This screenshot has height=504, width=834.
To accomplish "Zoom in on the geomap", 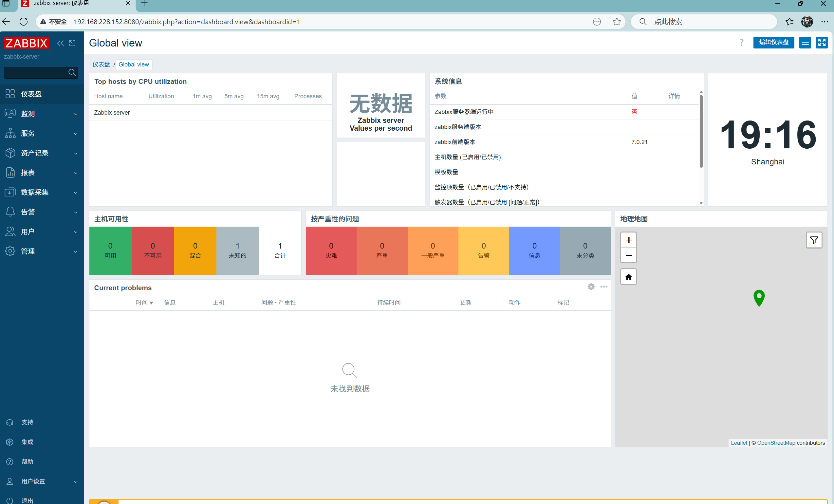I will click(628, 240).
